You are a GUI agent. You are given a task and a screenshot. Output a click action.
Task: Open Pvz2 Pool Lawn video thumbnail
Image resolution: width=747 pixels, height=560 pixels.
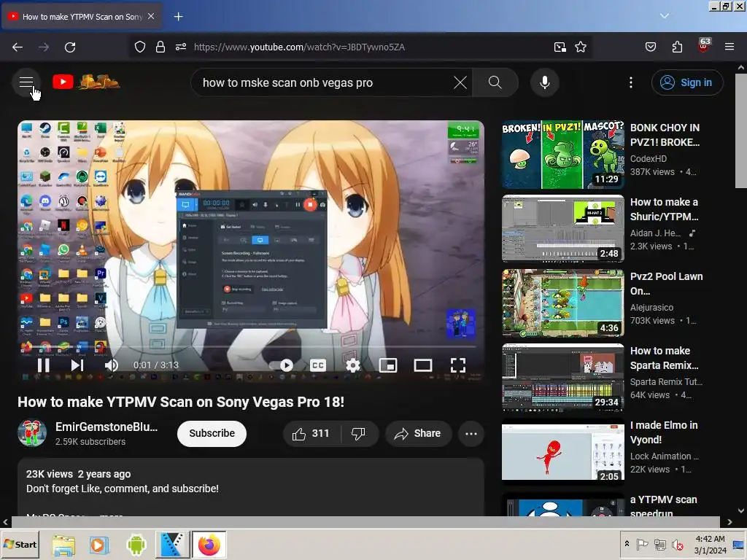[562, 303]
